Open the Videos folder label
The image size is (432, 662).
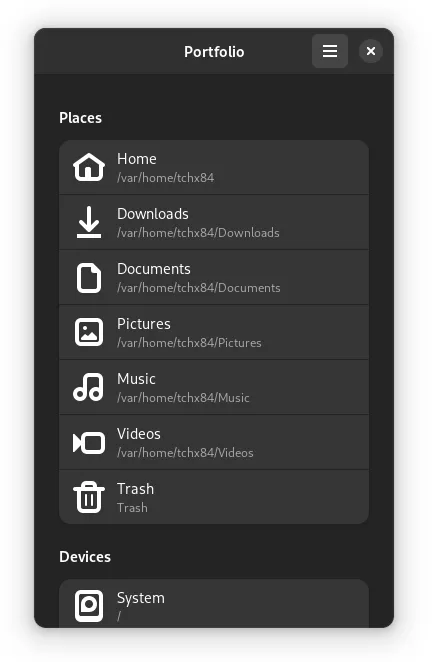pyautogui.click(x=139, y=434)
